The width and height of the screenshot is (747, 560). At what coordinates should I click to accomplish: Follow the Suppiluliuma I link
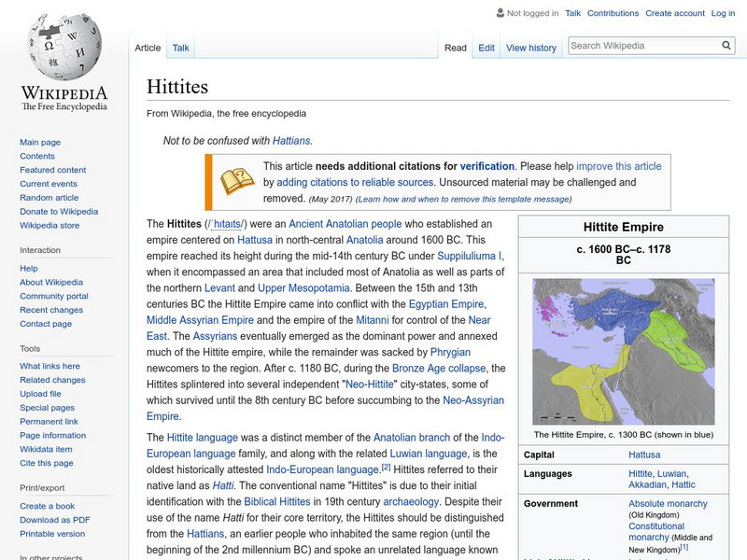[x=470, y=256]
